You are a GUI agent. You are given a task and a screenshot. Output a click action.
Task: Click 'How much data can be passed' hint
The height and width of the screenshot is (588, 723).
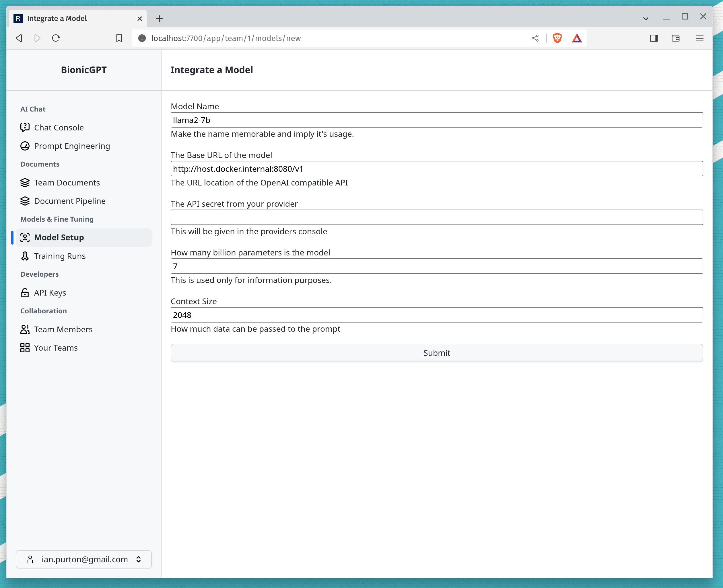256,329
